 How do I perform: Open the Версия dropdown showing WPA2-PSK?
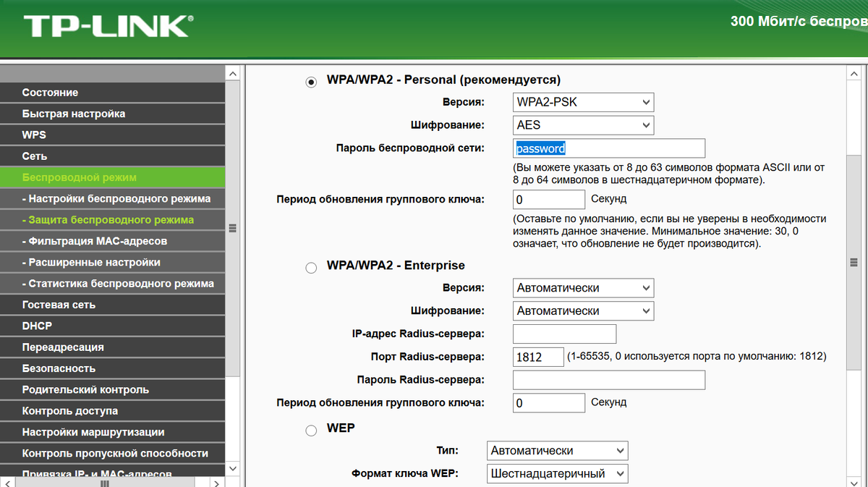583,101
